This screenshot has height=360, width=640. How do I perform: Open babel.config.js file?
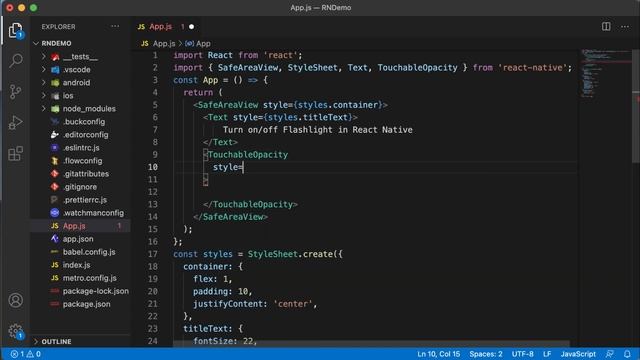[x=89, y=252]
